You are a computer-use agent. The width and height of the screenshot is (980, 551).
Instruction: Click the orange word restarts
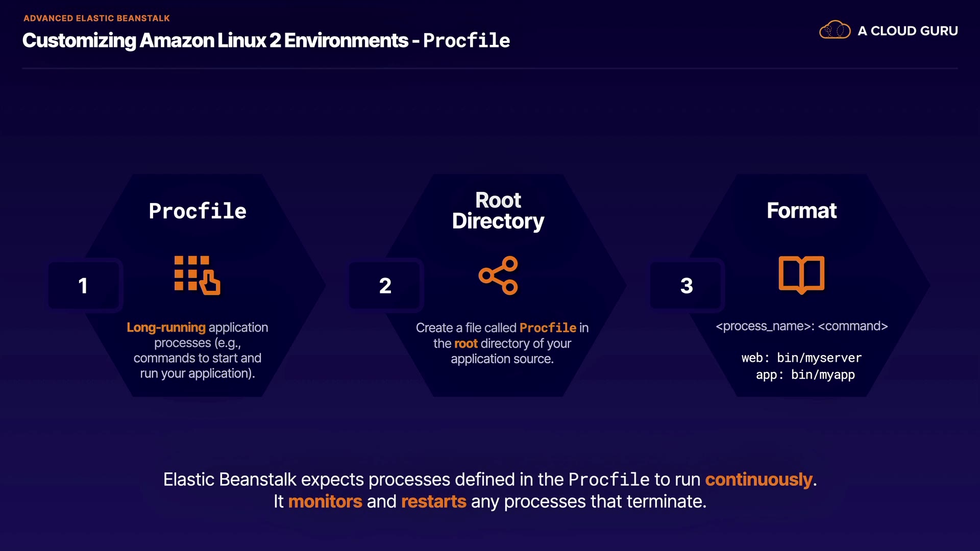coord(433,502)
